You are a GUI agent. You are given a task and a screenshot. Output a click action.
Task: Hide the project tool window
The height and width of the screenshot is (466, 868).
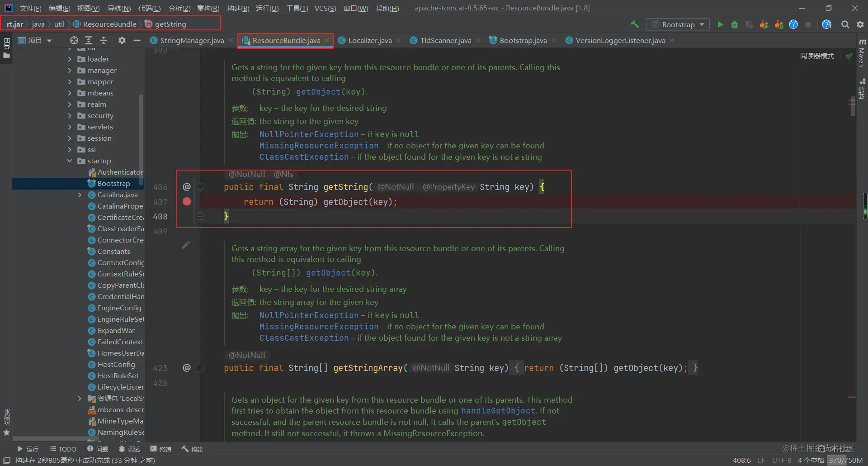[x=137, y=40]
